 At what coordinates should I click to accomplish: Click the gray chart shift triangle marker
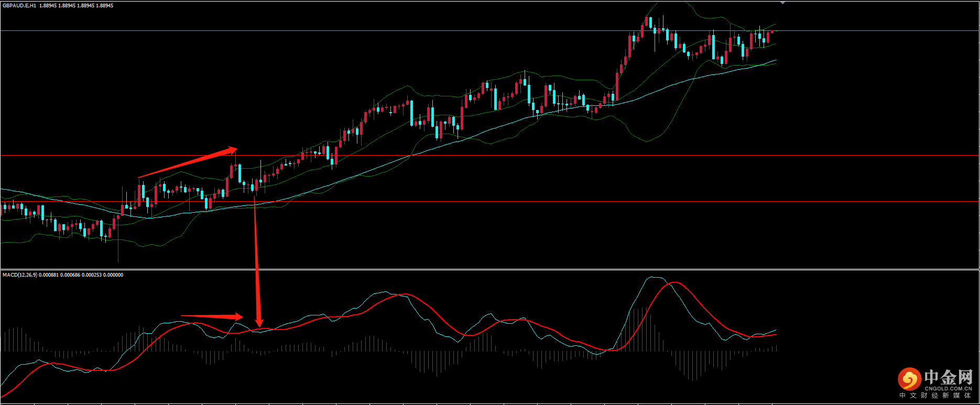782,3
